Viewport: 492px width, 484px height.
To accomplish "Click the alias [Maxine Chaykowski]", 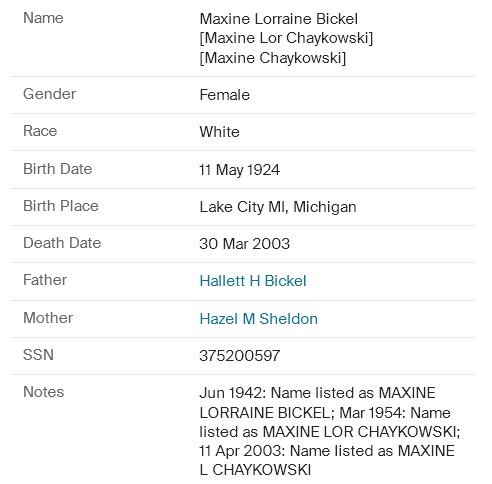I will pyautogui.click(x=273, y=58).
